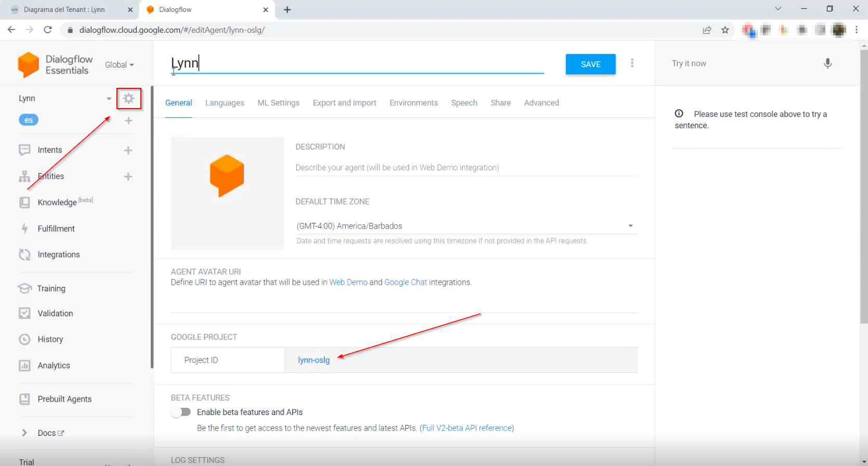
Task: Click the Entities hierarchy icon
Action: (24, 177)
